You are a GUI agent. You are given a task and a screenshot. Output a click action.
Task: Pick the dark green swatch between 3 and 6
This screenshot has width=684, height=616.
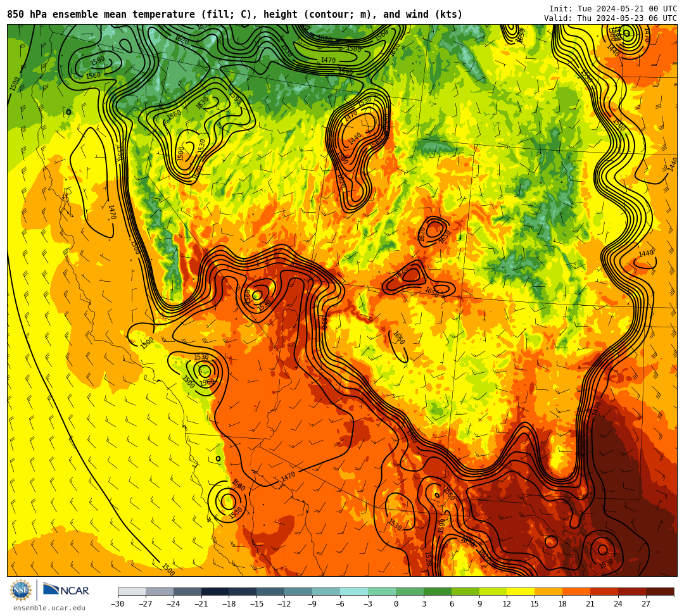(x=438, y=591)
